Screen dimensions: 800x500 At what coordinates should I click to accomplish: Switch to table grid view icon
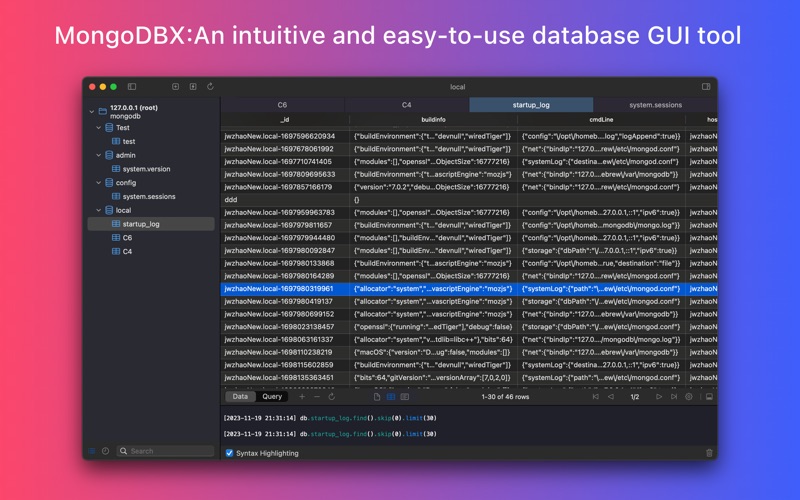pos(391,397)
